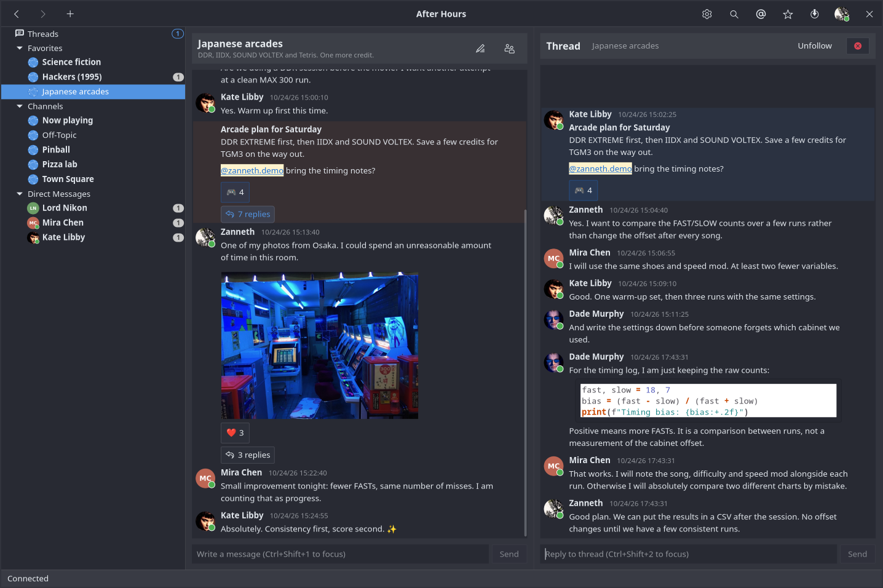This screenshot has width=883, height=588.
Task: Open saved messages with the star icon
Action: coord(788,14)
